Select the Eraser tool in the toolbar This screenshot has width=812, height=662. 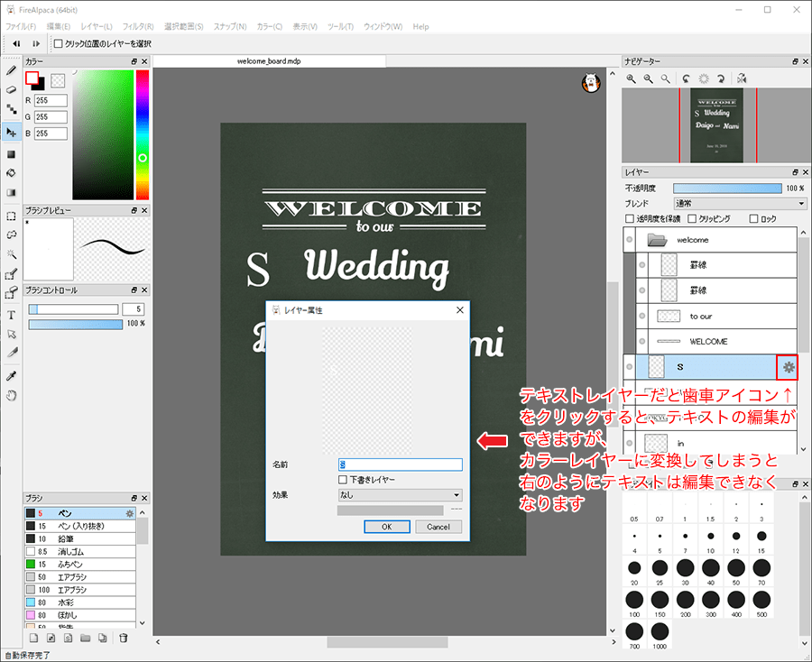(x=11, y=89)
